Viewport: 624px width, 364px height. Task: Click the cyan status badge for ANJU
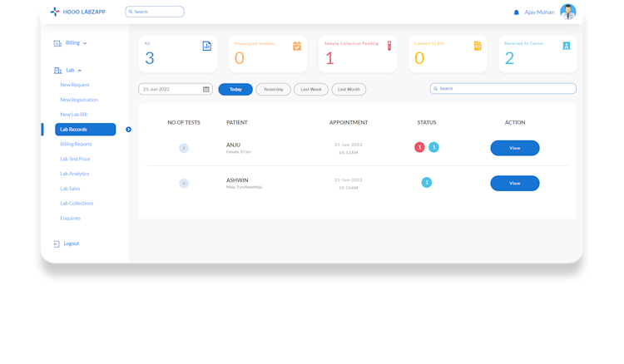click(433, 147)
